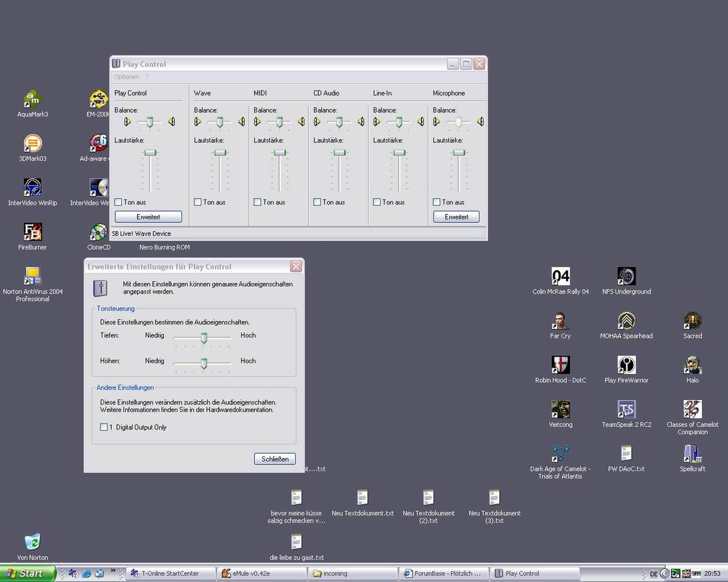
Task: Select the InterVideo WinRip icon
Action: click(x=33, y=187)
